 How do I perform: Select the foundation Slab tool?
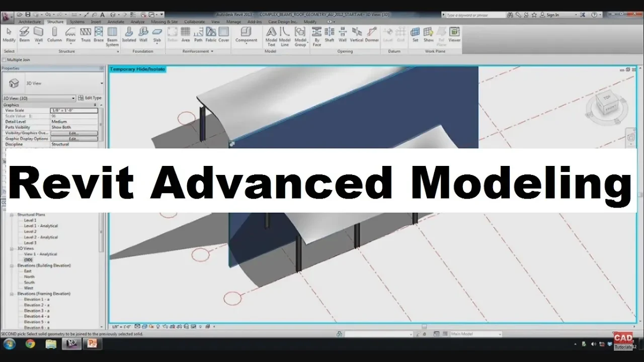157,34
